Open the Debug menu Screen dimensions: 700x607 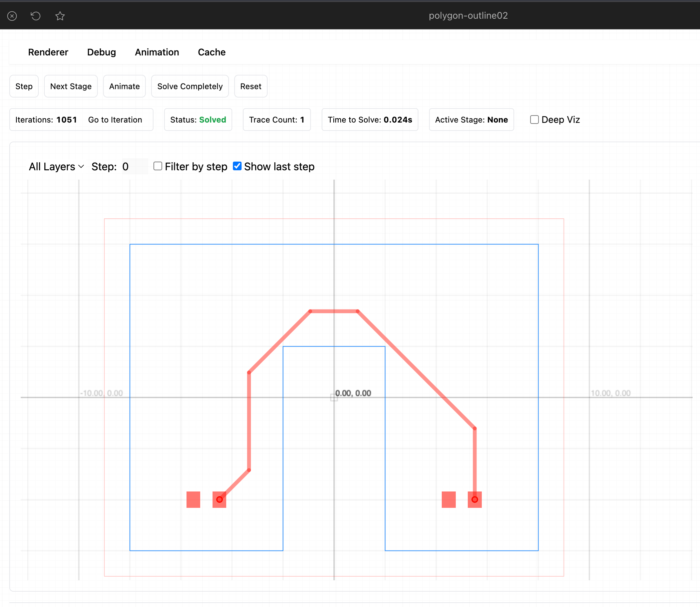[101, 52]
